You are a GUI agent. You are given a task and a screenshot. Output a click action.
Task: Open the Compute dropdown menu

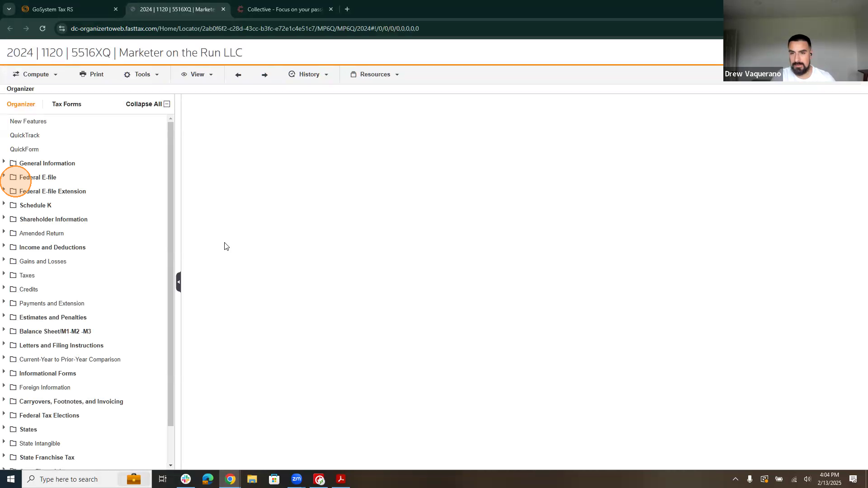(x=35, y=74)
